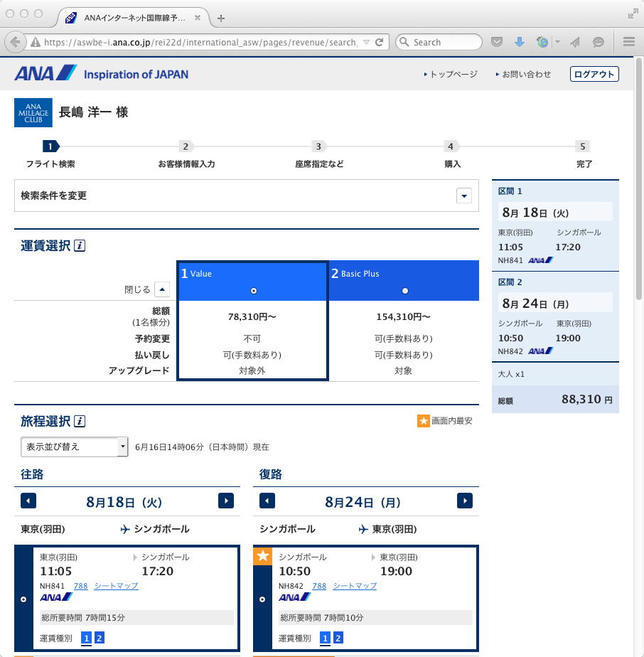Select return flight NH842 radio button

tap(262, 599)
